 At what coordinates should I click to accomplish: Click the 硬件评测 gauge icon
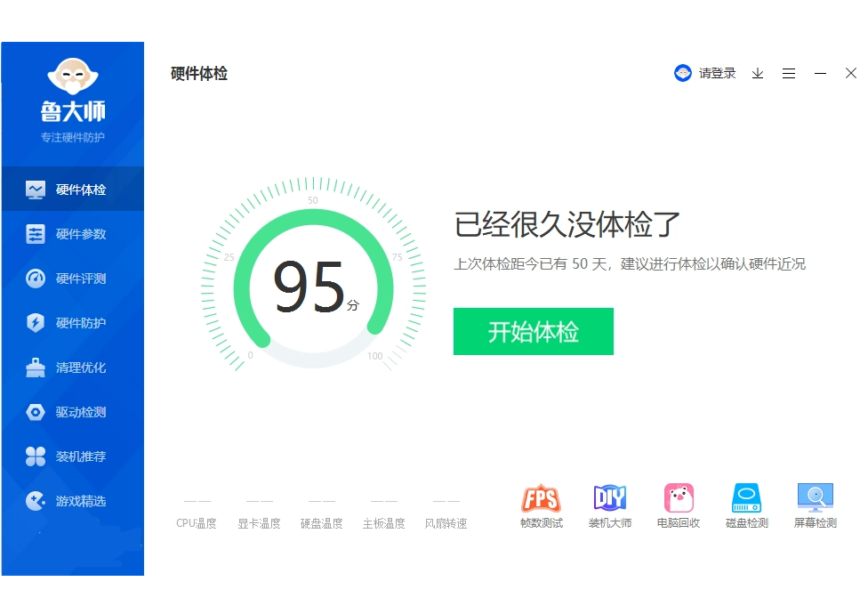pos(36,279)
